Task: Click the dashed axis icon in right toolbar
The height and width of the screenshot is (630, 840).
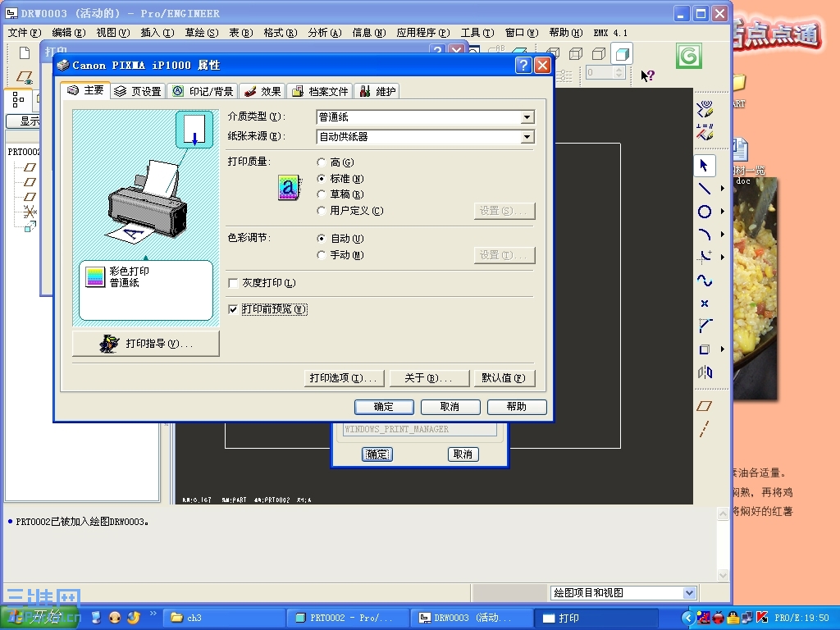Action: coord(704,428)
